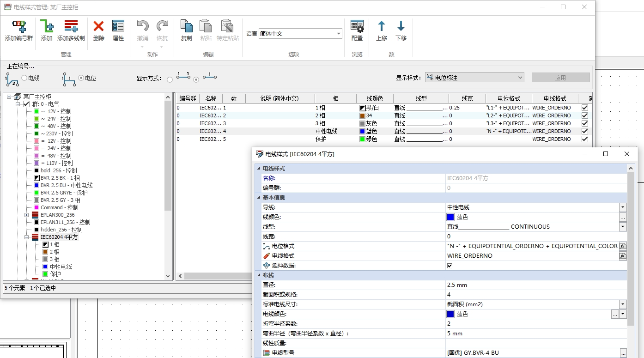The image size is (644, 358).
Task: Select the 中性电线 tree item
Action: click(61, 267)
